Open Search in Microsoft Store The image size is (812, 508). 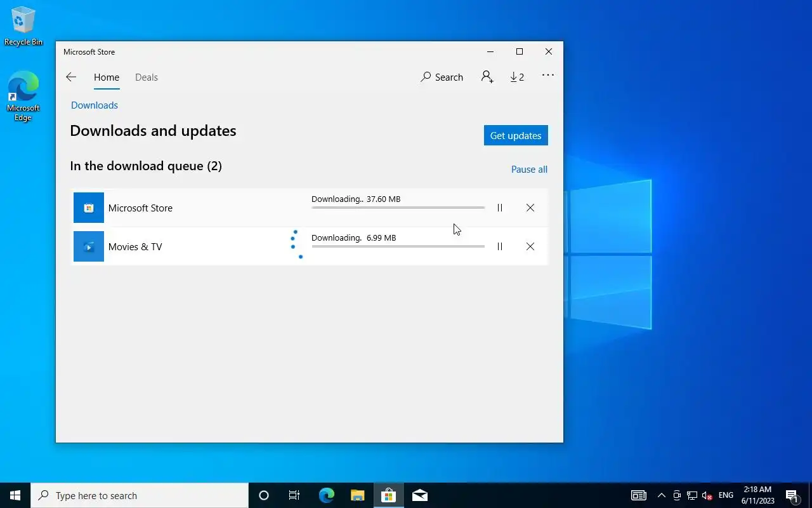(442, 77)
